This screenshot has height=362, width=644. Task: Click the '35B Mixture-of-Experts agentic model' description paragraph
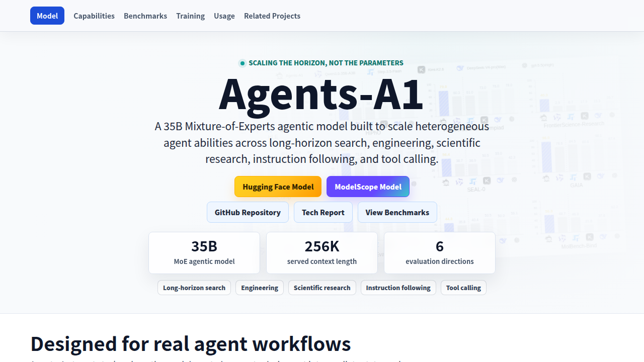322,143
